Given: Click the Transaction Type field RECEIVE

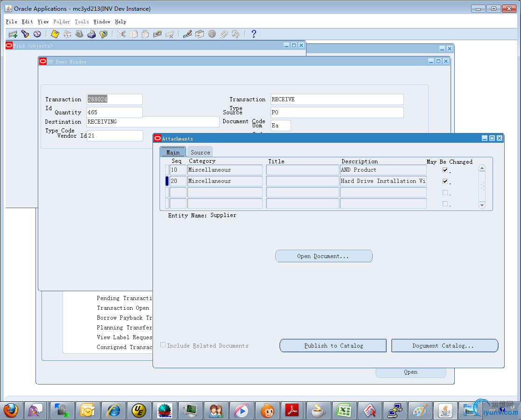Looking at the screenshot, I should click(337, 99).
